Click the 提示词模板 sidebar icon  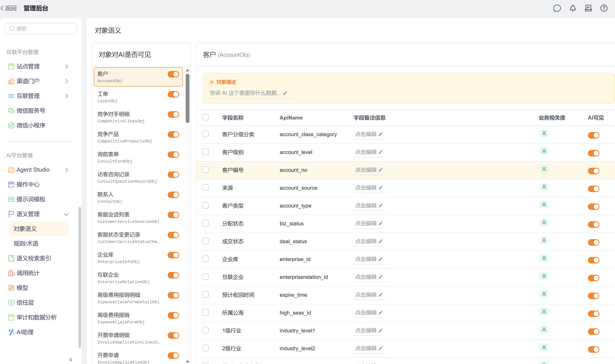[11, 199]
